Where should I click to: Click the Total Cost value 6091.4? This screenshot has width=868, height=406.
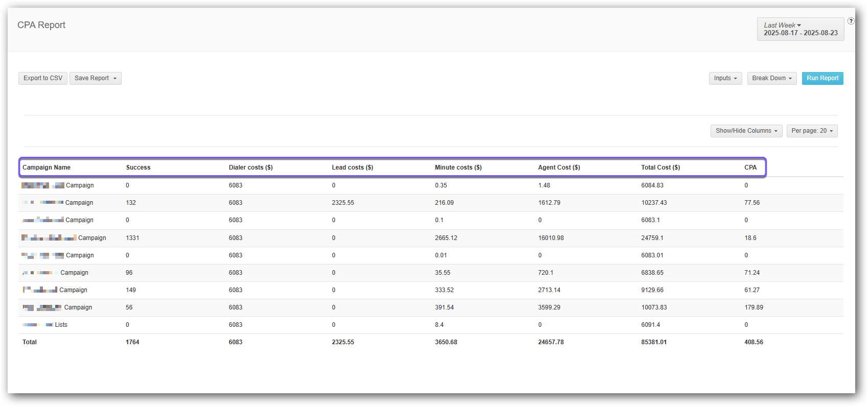(x=651, y=325)
